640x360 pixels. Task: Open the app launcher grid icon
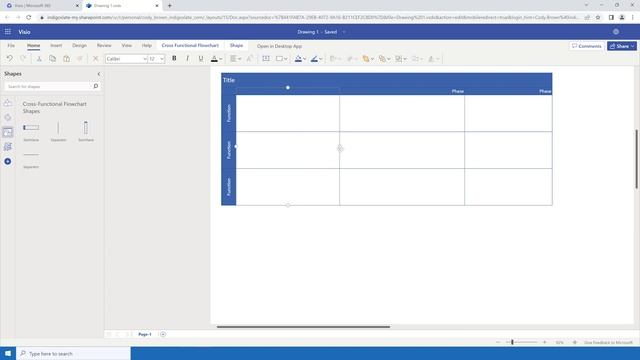(8, 32)
